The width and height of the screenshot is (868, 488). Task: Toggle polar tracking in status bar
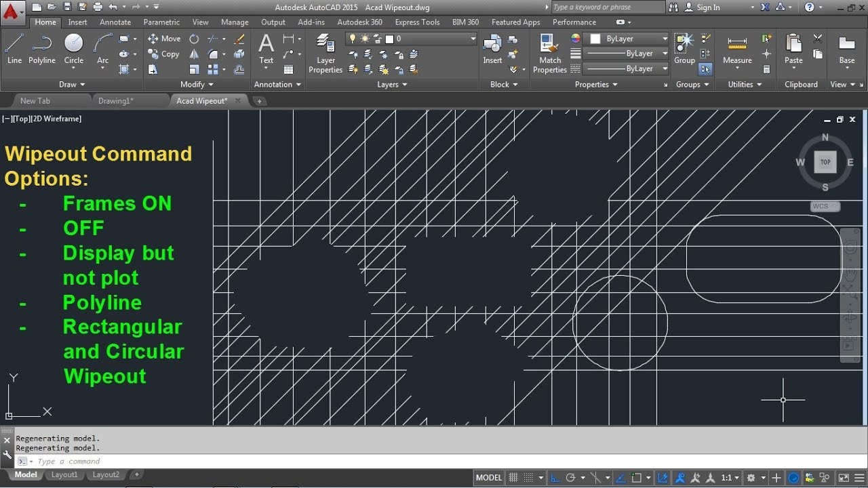pyautogui.click(x=571, y=478)
